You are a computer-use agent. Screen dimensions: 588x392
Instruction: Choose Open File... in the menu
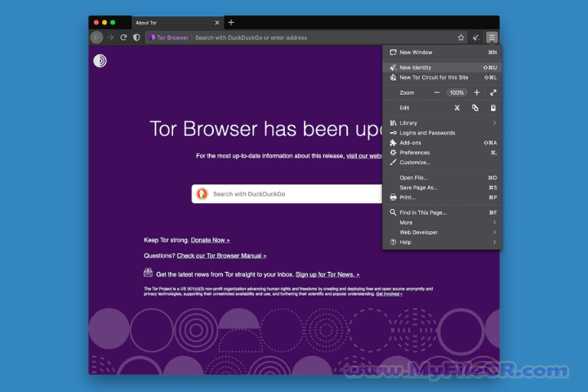coord(442,178)
